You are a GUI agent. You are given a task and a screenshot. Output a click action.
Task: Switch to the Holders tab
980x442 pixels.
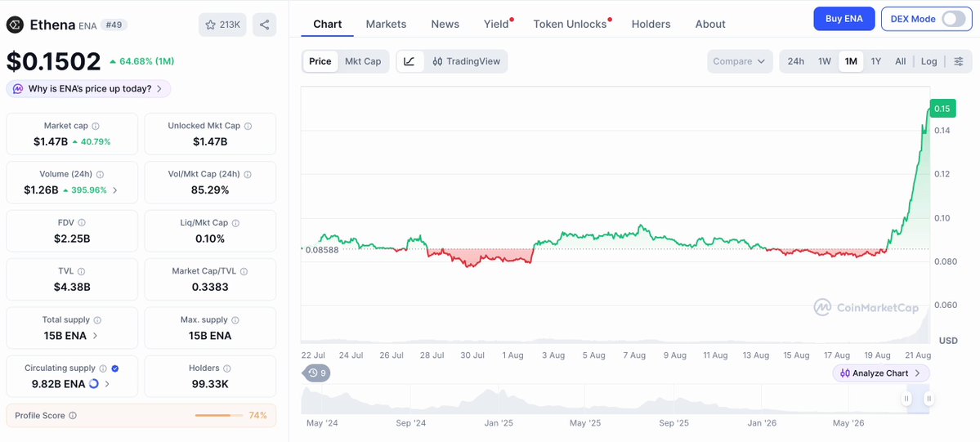click(x=651, y=24)
